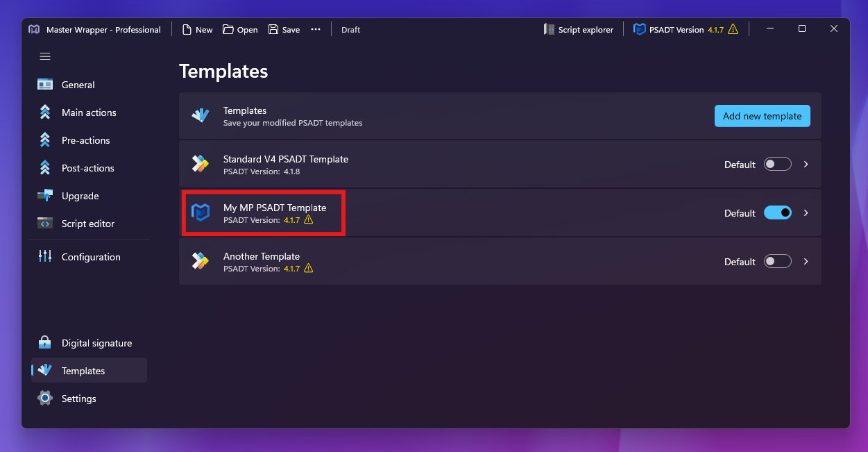The height and width of the screenshot is (452, 868).
Task: Open the More options ellipsis in toolbar
Action: pyautogui.click(x=316, y=29)
